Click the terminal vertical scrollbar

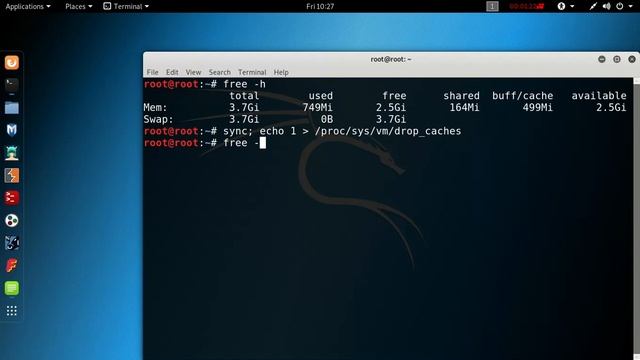pos(636,218)
